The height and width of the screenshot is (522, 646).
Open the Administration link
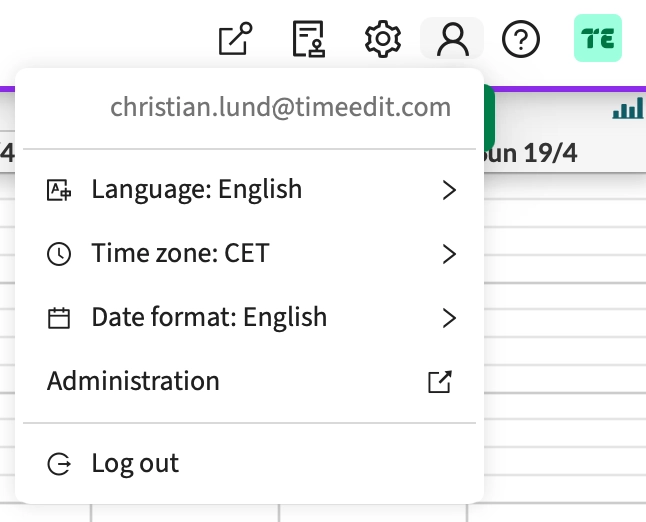coord(133,381)
